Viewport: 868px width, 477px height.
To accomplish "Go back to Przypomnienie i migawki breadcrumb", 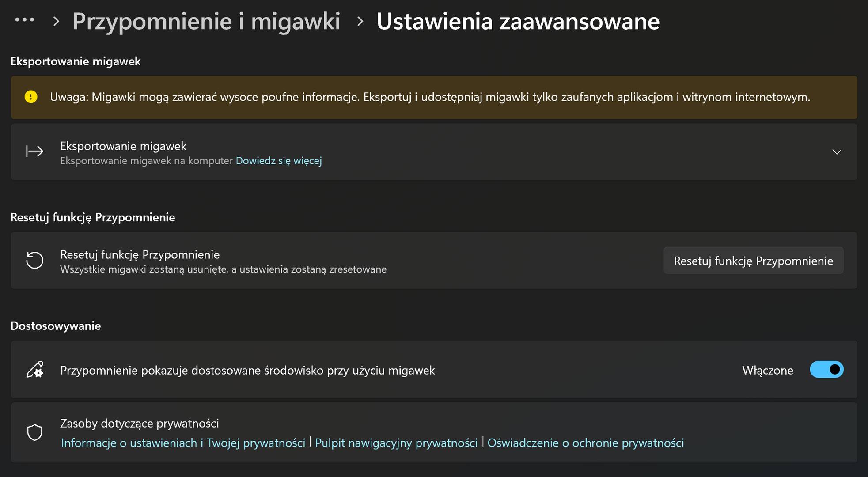I will 206,21.
